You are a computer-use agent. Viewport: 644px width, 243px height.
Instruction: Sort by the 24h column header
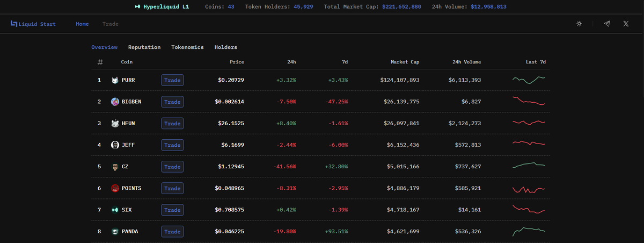pos(291,62)
